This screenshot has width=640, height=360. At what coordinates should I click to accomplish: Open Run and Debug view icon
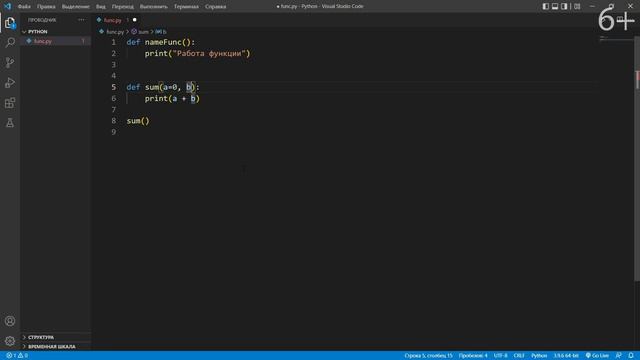click(10, 83)
